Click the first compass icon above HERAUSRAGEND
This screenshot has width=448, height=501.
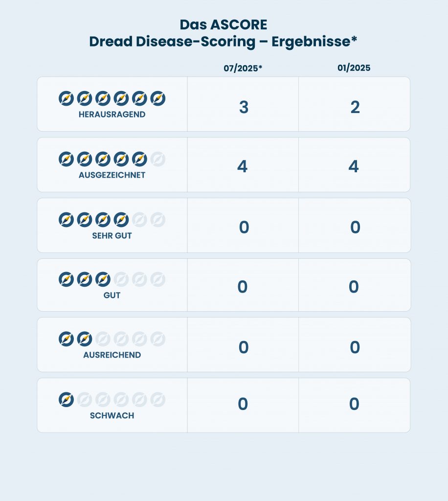click(66, 98)
